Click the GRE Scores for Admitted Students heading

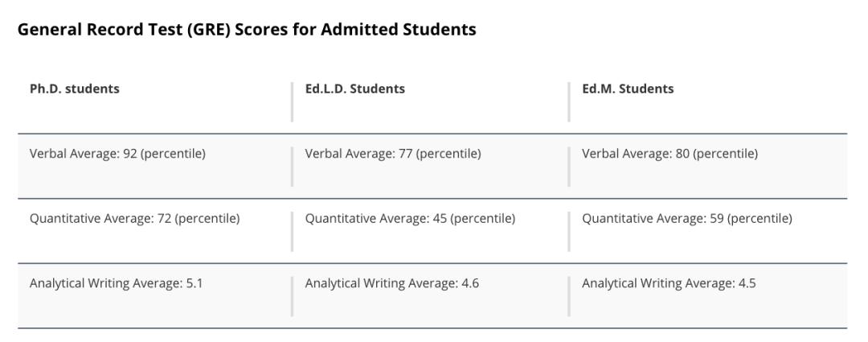click(247, 30)
